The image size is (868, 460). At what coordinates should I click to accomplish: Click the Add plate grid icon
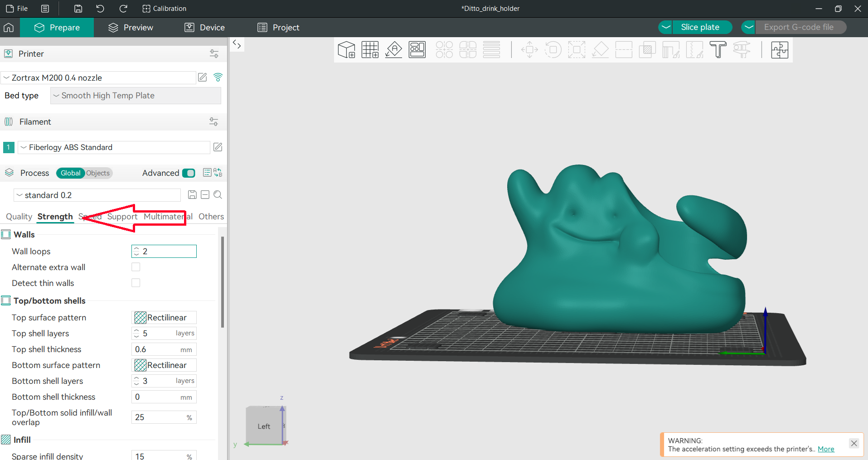click(x=370, y=50)
